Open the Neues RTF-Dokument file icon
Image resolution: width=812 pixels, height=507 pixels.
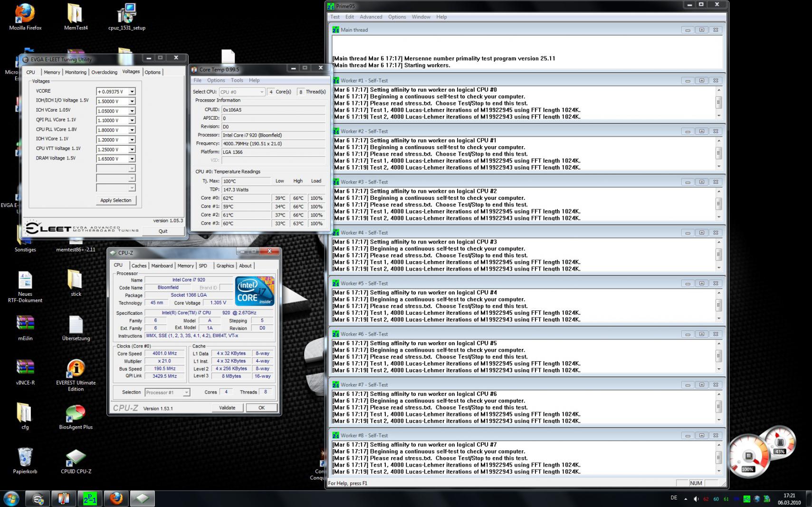(25, 287)
